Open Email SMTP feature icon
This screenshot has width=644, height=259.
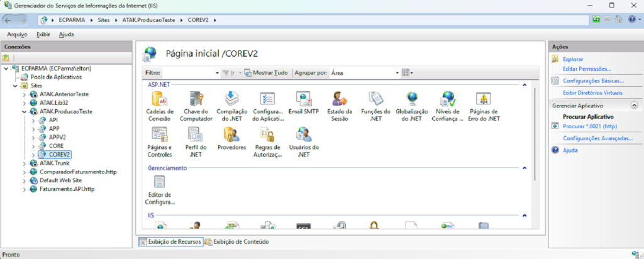click(x=304, y=99)
